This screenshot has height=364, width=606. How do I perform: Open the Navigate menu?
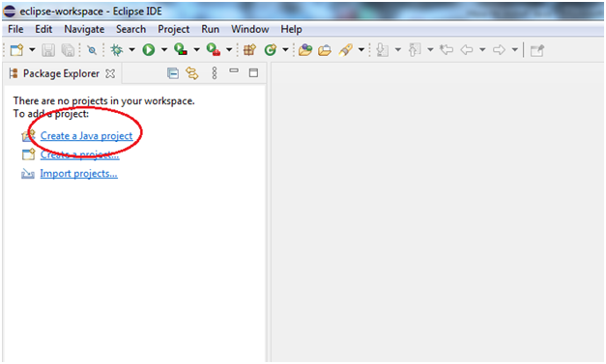pyautogui.click(x=84, y=29)
